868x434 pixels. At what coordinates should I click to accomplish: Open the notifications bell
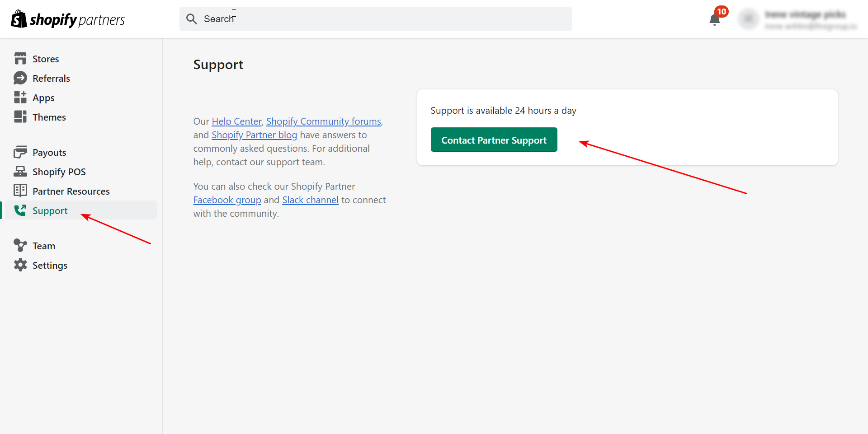click(x=715, y=20)
